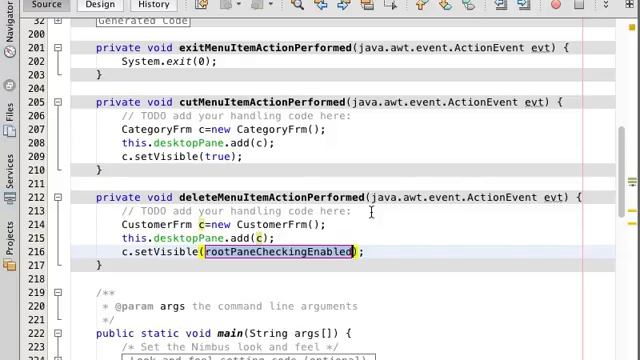Expand the toolbar overflow chevron
Screen dimensions: 640x360
click(x=606, y=4)
